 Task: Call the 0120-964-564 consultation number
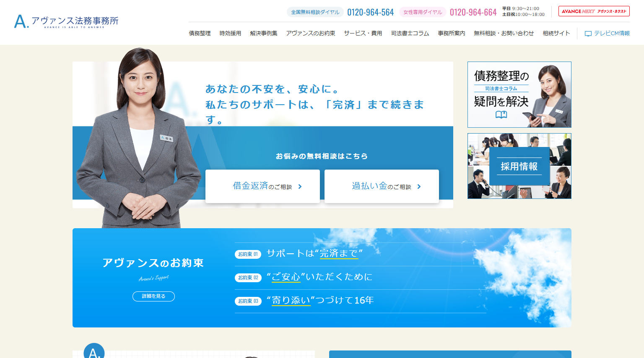(370, 13)
